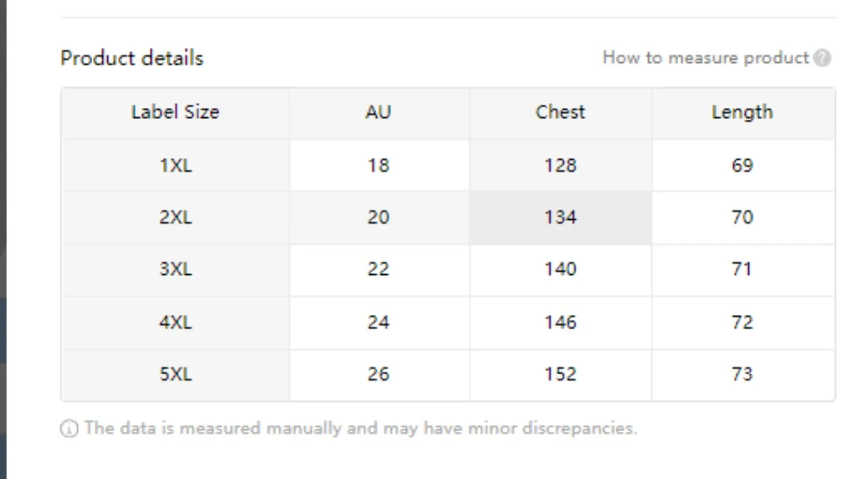Click chest value 152 cell

click(x=561, y=375)
